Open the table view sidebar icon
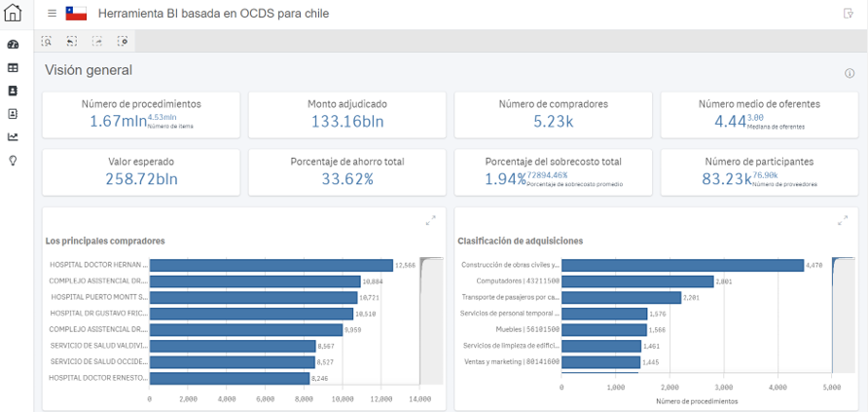This screenshot has height=412, width=868. (13, 68)
